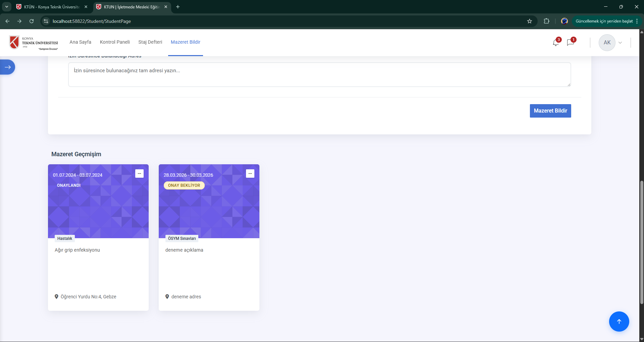644x342 pixels.
Task: Open the notifications bell with 3 alerts
Action: [555, 42]
